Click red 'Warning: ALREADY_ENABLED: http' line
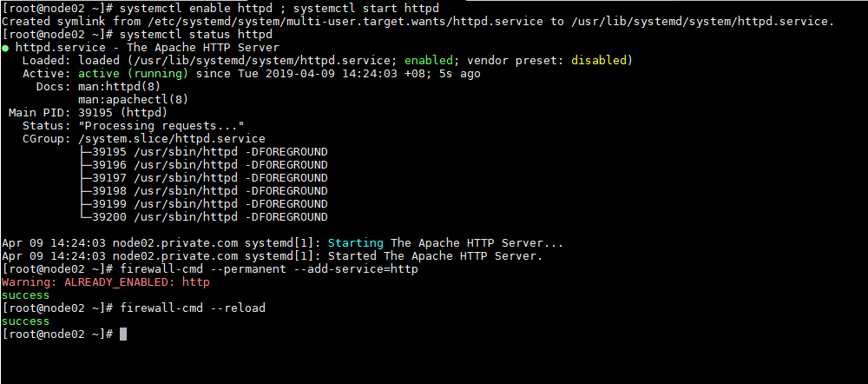 (106, 282)
